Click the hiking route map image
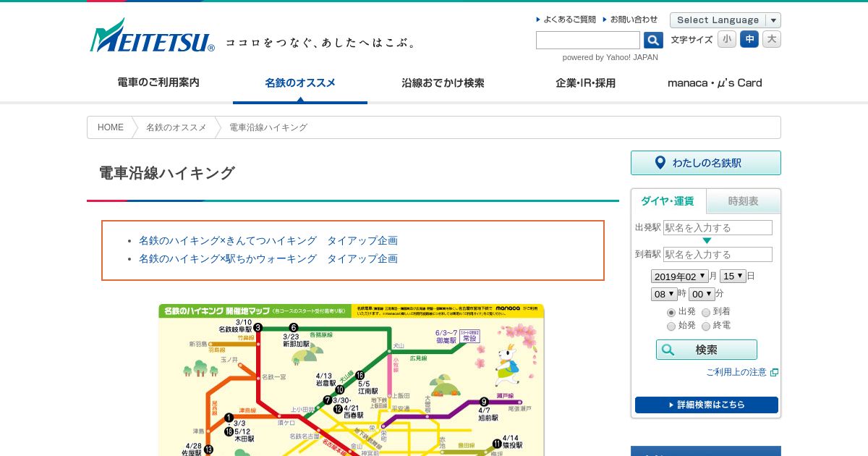This screenshot has height=456, width=868. click(352, 380)
